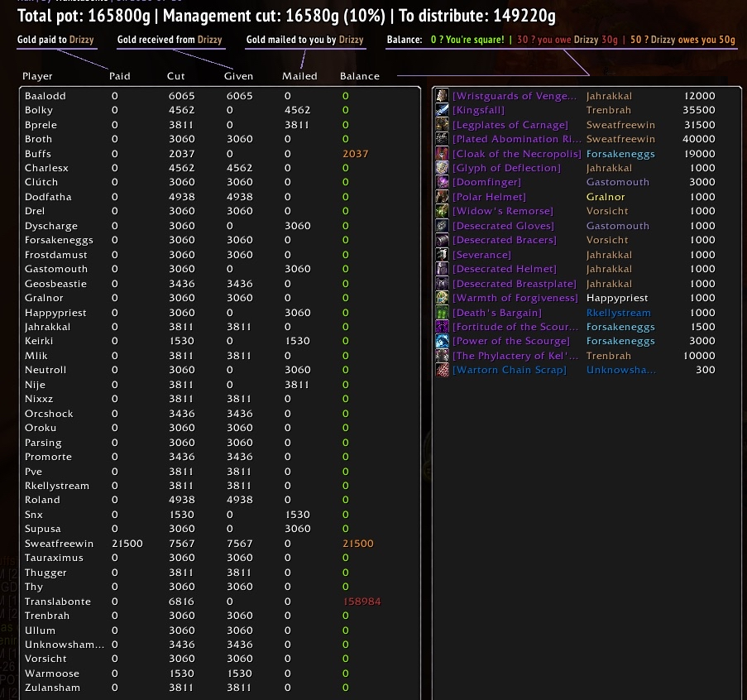This screenshot has height=700, width=747.
Task: Click the Warmth of Forgiveness trinket icon
Action: pos(442,298)
